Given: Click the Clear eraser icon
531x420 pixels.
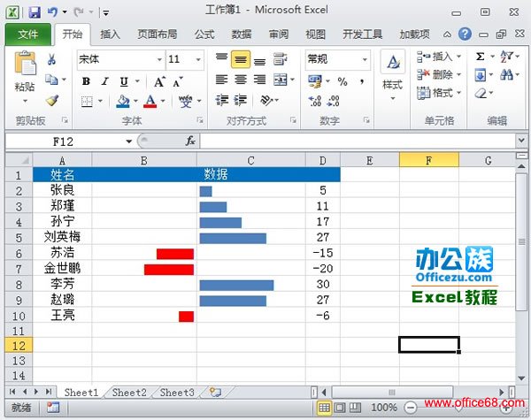Looking at the screenshot, I should [x=481, y=93].
